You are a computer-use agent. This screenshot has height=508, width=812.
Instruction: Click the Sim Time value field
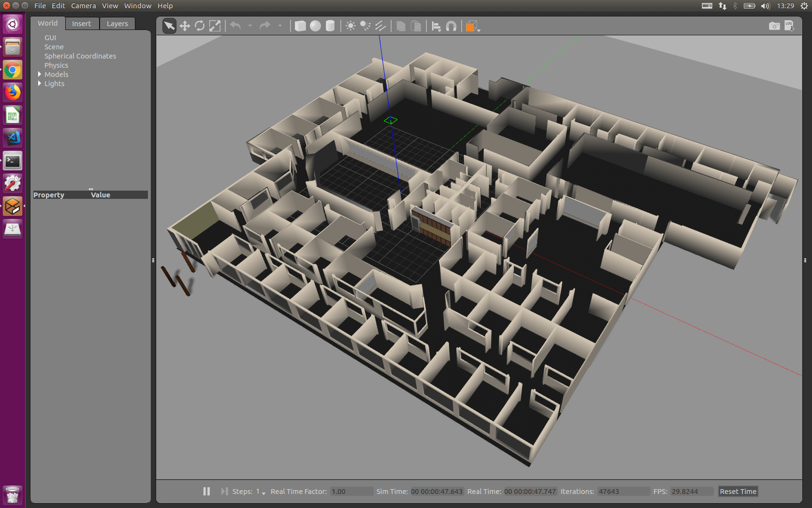[x=437, y=492]
